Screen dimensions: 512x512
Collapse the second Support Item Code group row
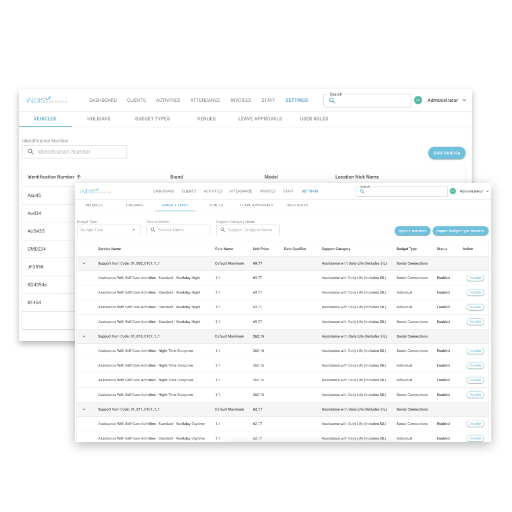click(x=84, y=336)
